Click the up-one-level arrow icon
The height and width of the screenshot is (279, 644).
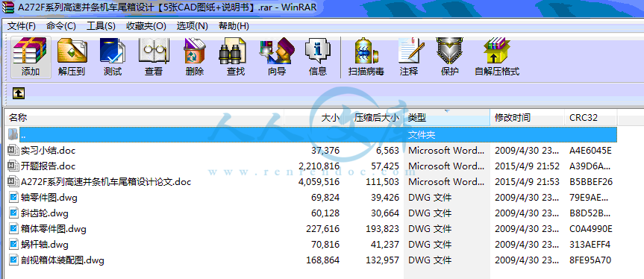point(19,93)
